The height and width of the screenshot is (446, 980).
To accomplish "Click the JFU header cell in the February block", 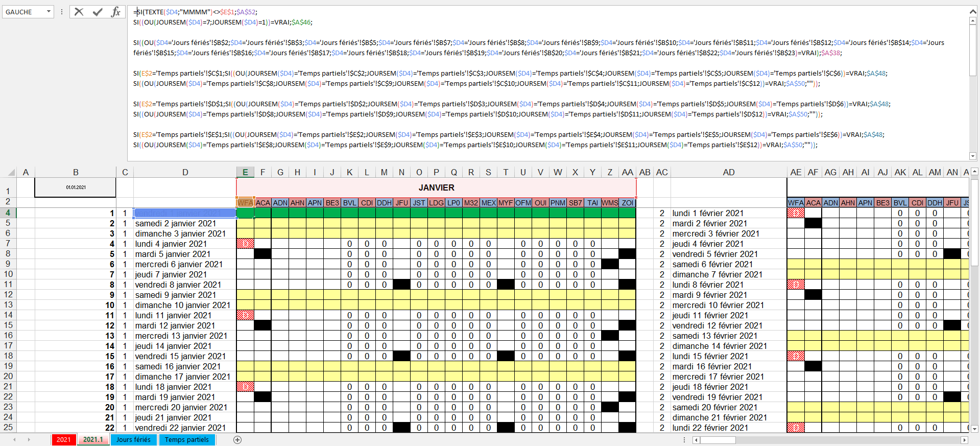I will [952, 203].
